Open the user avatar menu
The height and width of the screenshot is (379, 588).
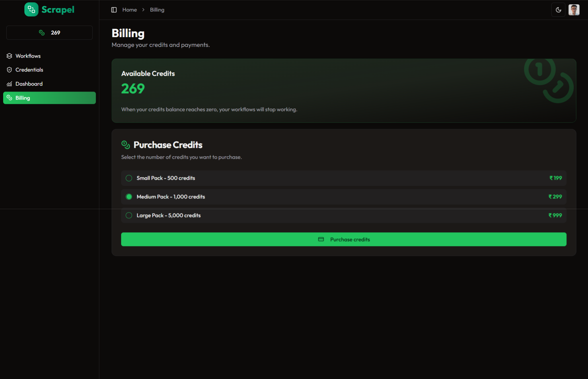point(574,10)
